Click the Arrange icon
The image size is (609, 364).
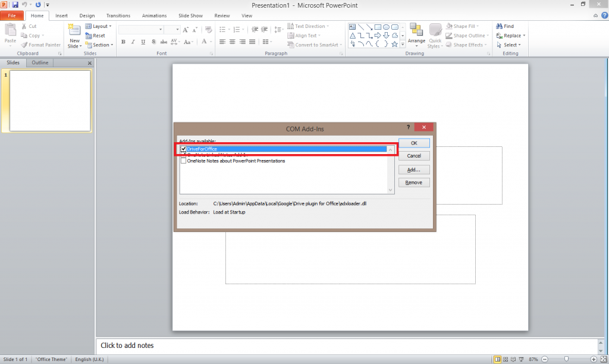pyautogui.click(x=416, y=30)
